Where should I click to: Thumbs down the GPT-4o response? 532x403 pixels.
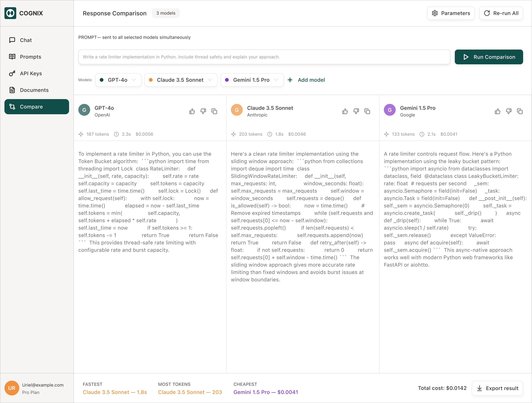pyautogui.click(x=203, y=111)
